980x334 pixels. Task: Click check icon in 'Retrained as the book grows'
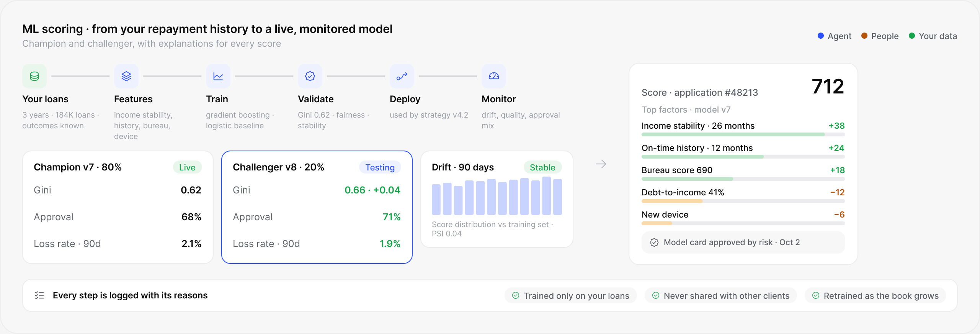[816, 295]
